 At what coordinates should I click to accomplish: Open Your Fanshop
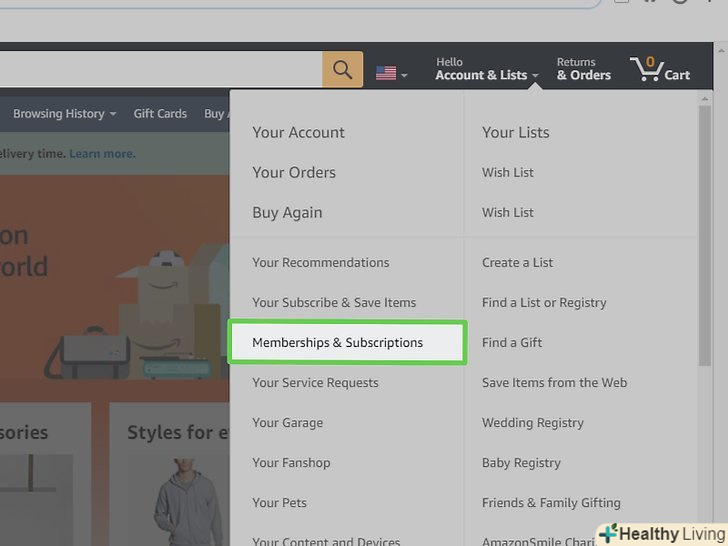tap(291, 463)
